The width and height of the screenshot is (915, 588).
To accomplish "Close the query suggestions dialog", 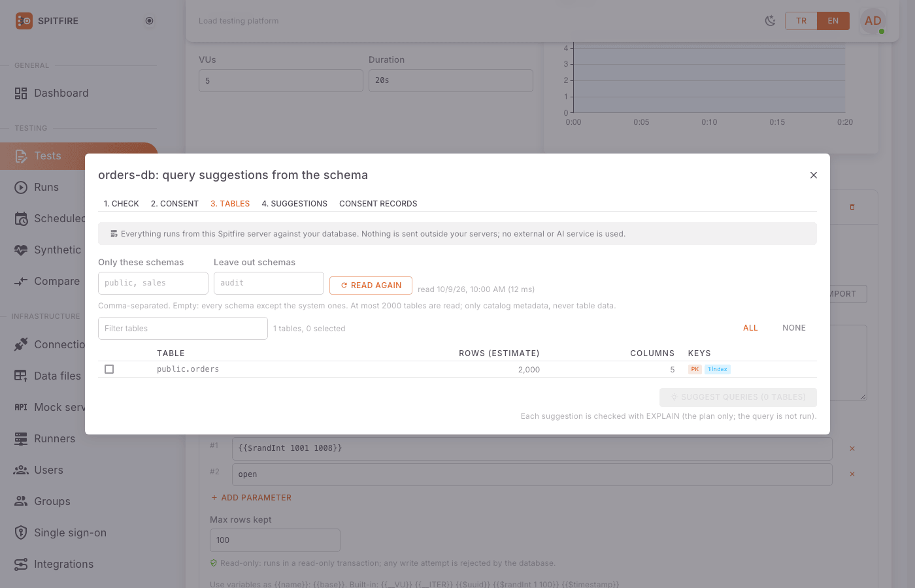I will (x=814, y=175).
